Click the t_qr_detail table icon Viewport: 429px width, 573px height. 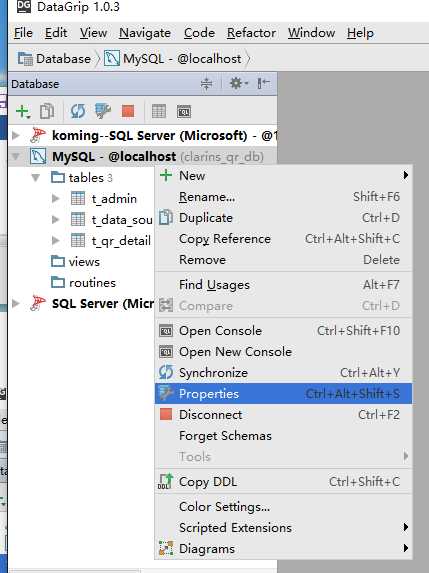click(78, 240)
